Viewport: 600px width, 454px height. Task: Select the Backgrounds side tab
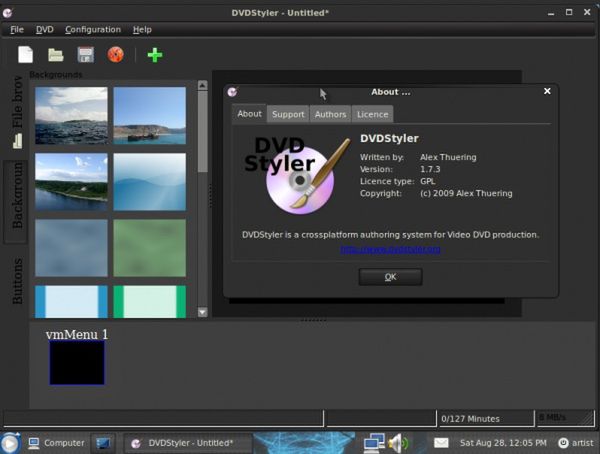[x=16, y=201]
